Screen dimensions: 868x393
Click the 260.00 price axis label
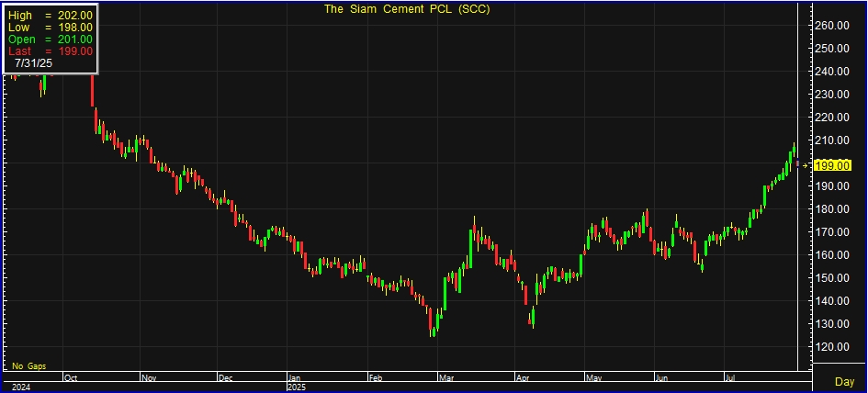click(x=832, y=26)
